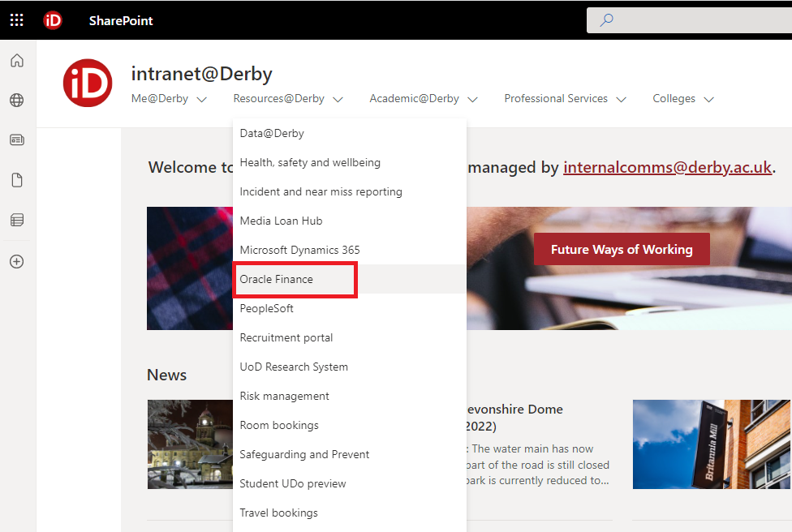The image size is (792, 532).
Task: Click the search magnifier icon
Action: click(606, 20)
